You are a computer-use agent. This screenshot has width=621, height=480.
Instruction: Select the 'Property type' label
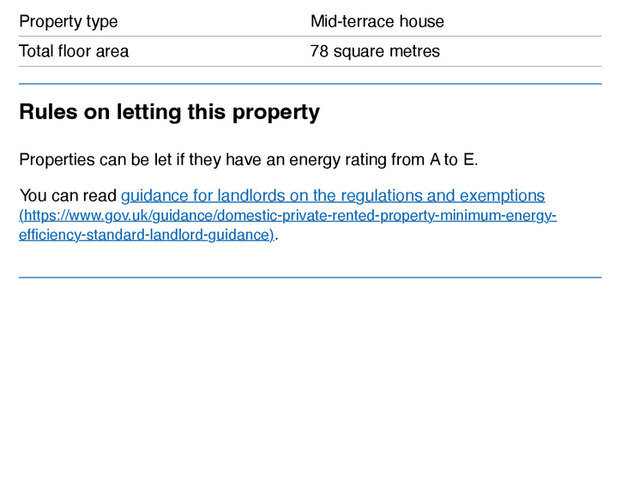[x=68, y=21]
